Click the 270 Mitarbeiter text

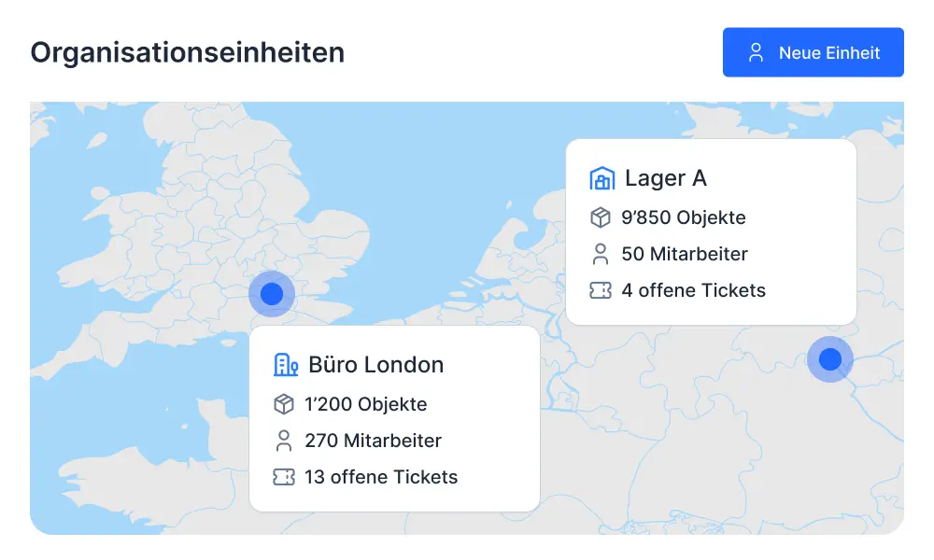374,441
